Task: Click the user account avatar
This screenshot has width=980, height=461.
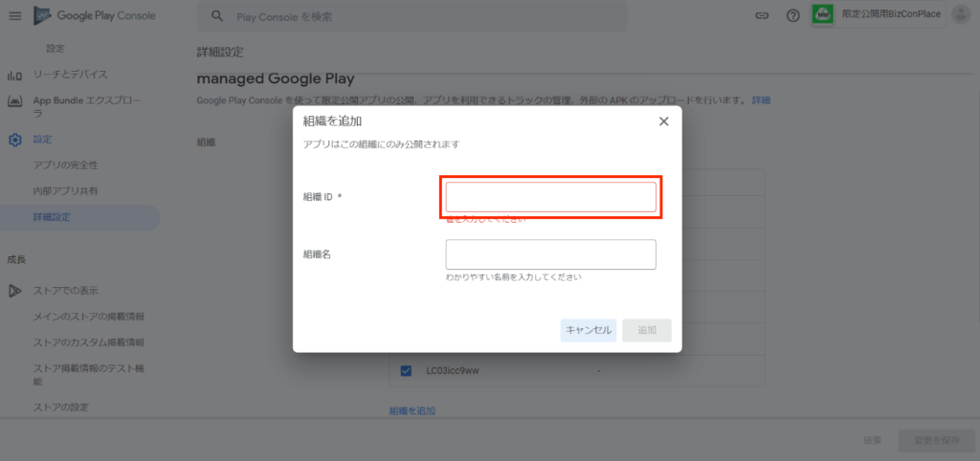Action: 960,14
